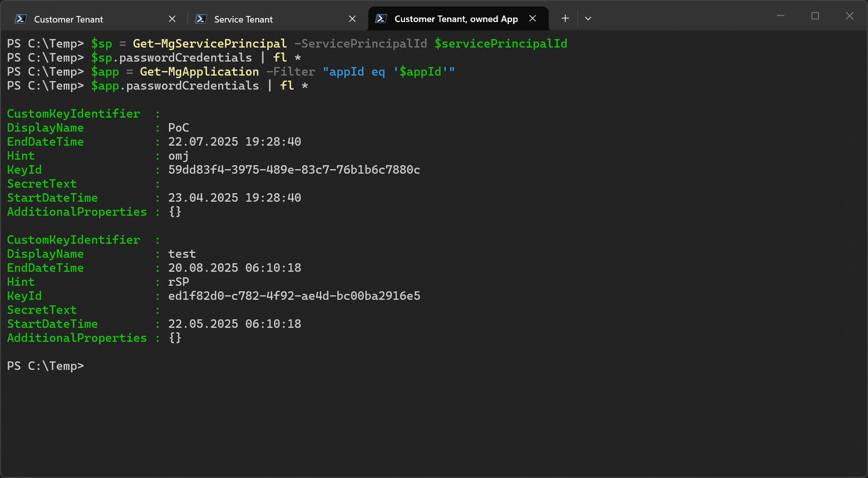Click PowerShell icon on the owned App tab
Viewport: 868px width, 478px height.
(381, 19)
